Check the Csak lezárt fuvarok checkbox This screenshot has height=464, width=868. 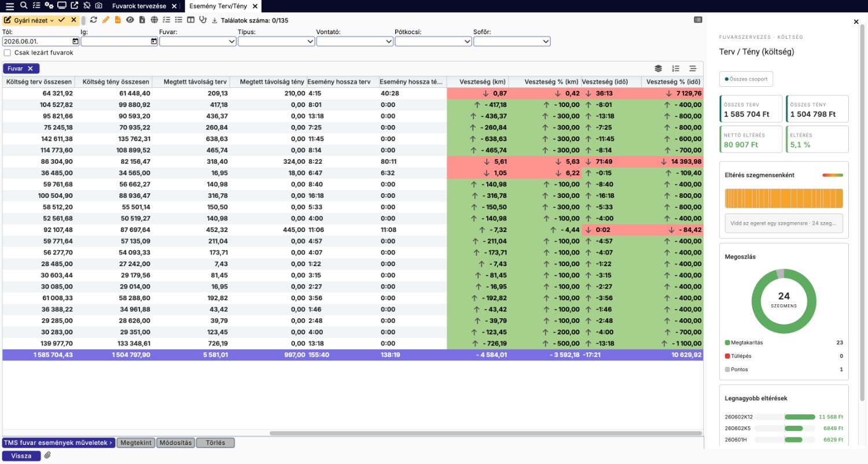pyautogui.click(x=8, y=53)
